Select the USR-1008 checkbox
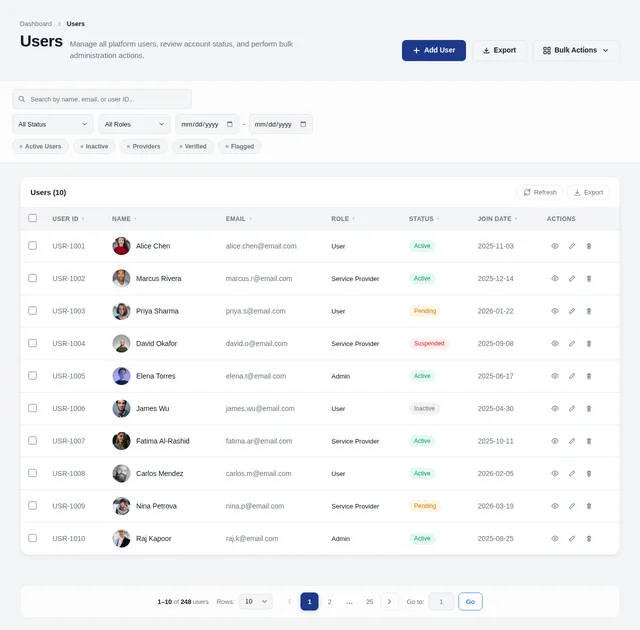640x630 pixels. click(33, 473)
